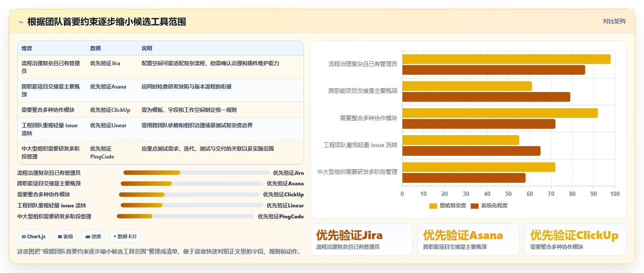This screenshot has height=273, width=644.
Task: Open the 优先验证Jira data card
Action: 361,240
